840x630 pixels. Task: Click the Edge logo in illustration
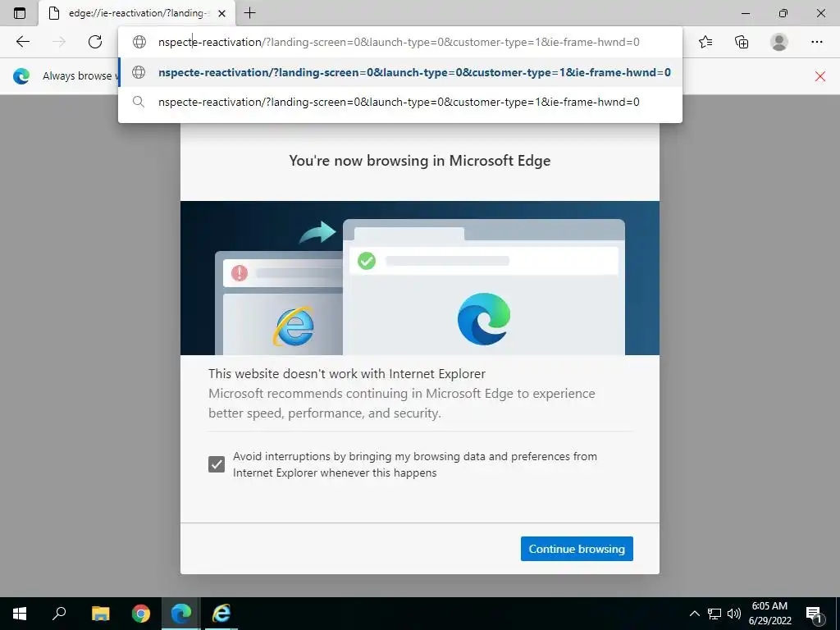pos(484,319)
